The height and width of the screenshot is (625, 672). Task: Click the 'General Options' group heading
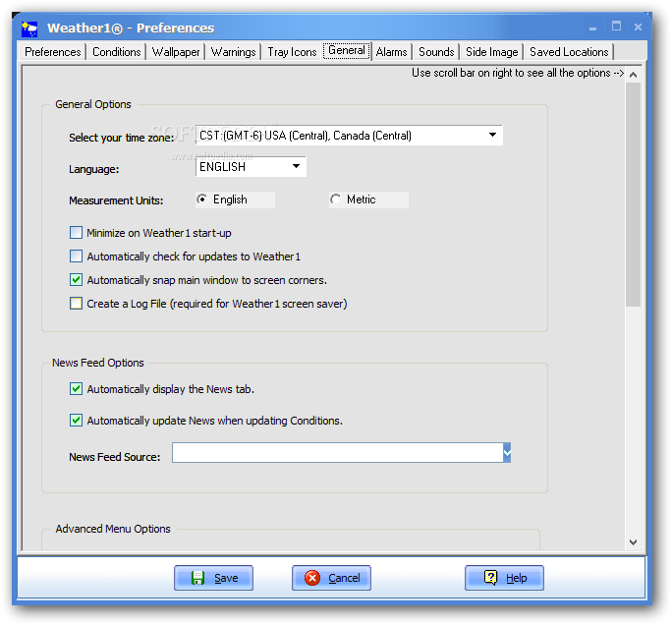click(93, 104)
